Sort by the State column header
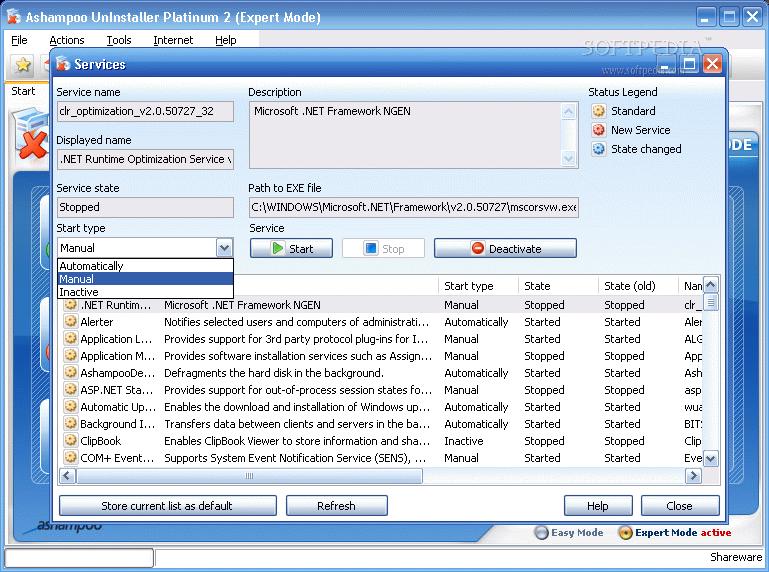 coord(558,286)
